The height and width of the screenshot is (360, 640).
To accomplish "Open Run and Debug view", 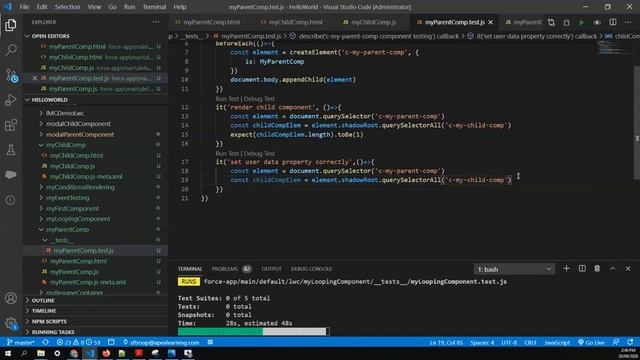I will pos(11,100).
